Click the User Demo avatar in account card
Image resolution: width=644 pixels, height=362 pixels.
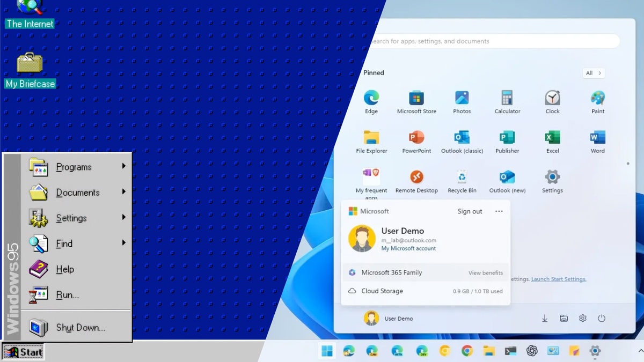(x=362, y=238)
